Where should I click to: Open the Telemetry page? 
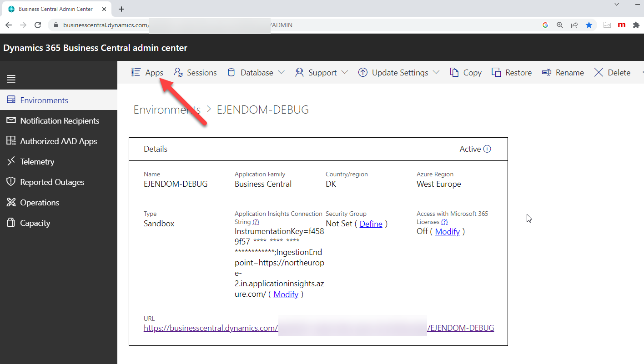click(x=59, y=161)
